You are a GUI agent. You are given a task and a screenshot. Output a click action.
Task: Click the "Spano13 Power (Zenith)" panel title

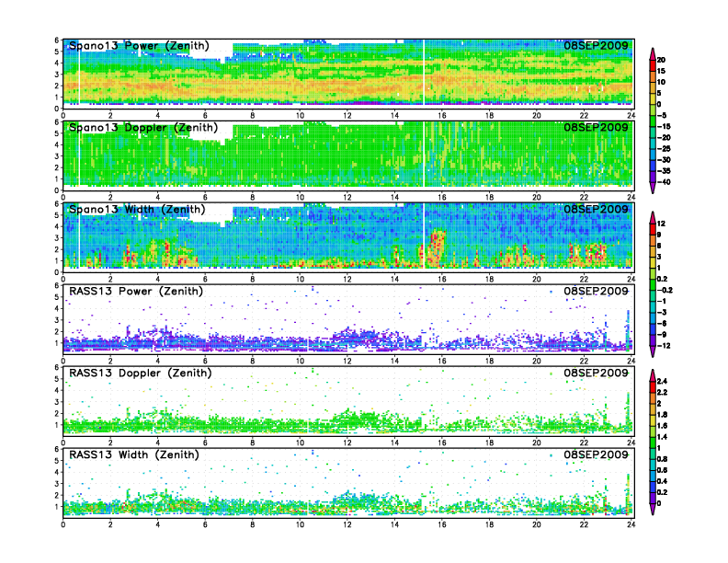pos(140,46)
